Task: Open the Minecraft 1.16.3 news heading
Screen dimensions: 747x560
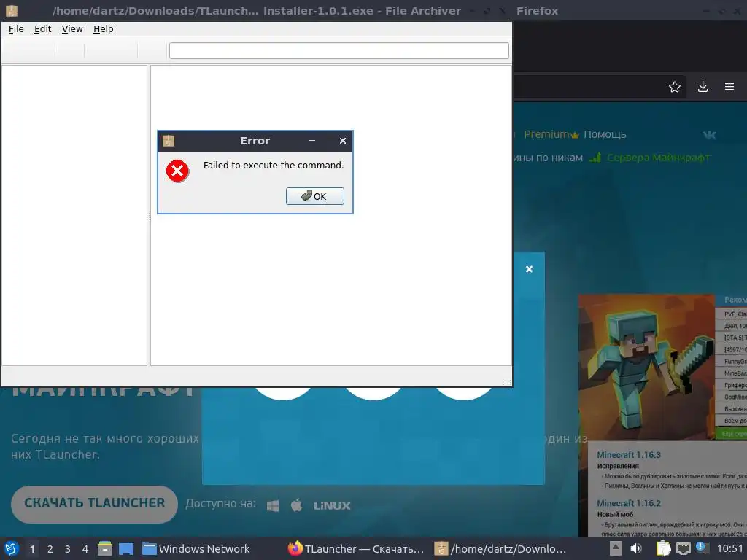Action: [x=629, y=455]
